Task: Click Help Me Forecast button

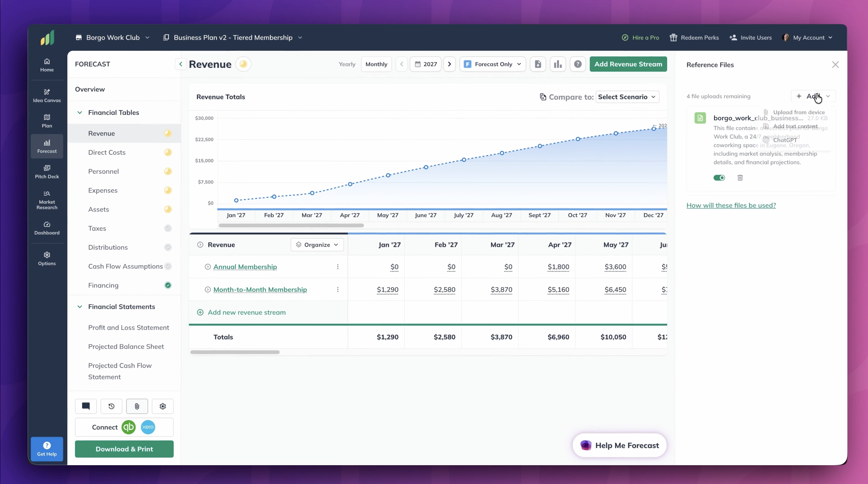Action: (x=619, y=445)
